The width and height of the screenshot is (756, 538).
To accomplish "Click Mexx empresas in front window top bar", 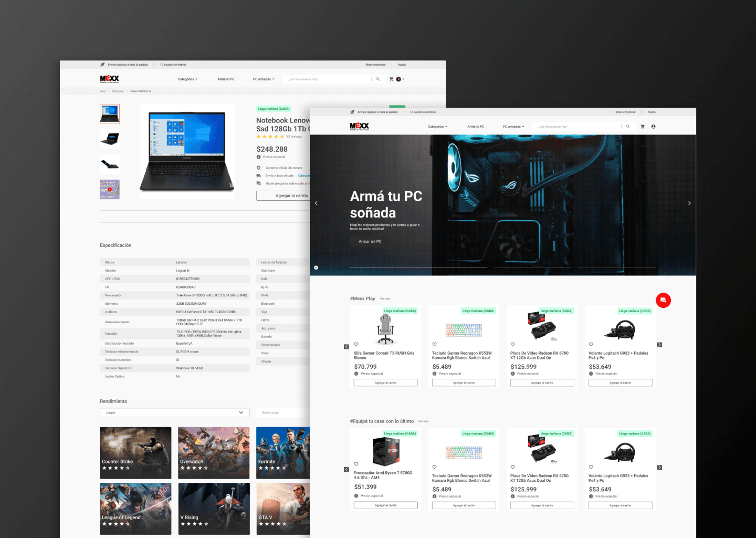I will click(625, 112).
